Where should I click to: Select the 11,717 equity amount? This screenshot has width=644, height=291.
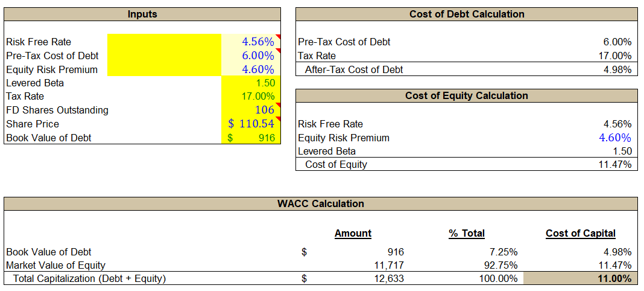coord(389,266)
